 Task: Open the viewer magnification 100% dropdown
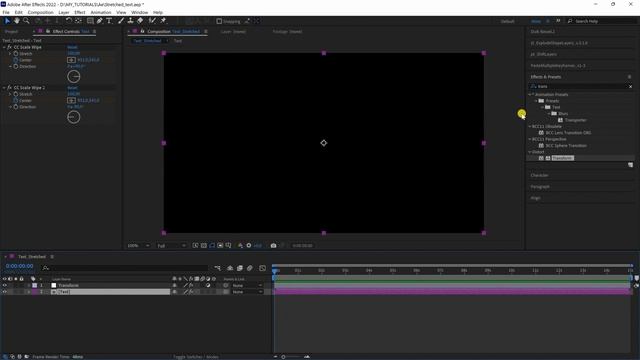tap(138, 246)
